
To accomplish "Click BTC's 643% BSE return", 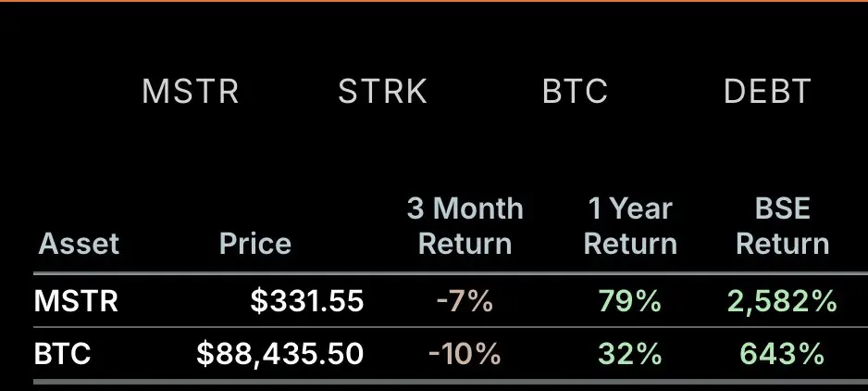I will click(x=782, y=354).
